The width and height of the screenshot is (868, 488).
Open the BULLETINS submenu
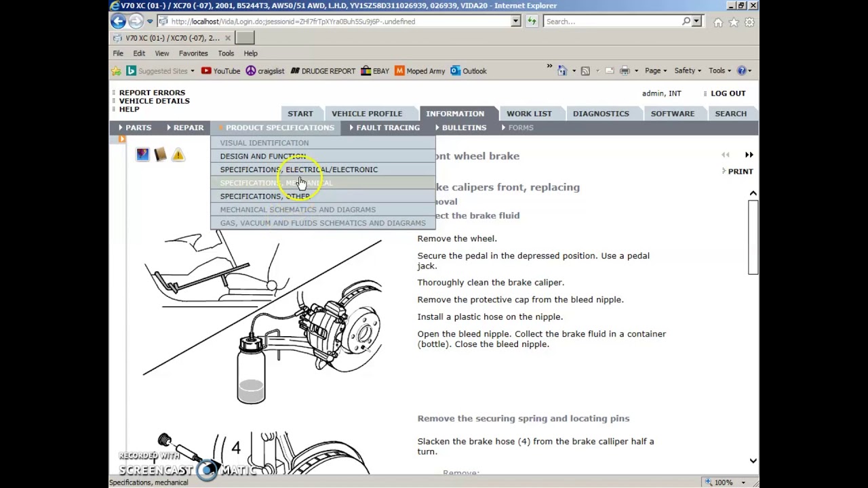click(460, 127)
